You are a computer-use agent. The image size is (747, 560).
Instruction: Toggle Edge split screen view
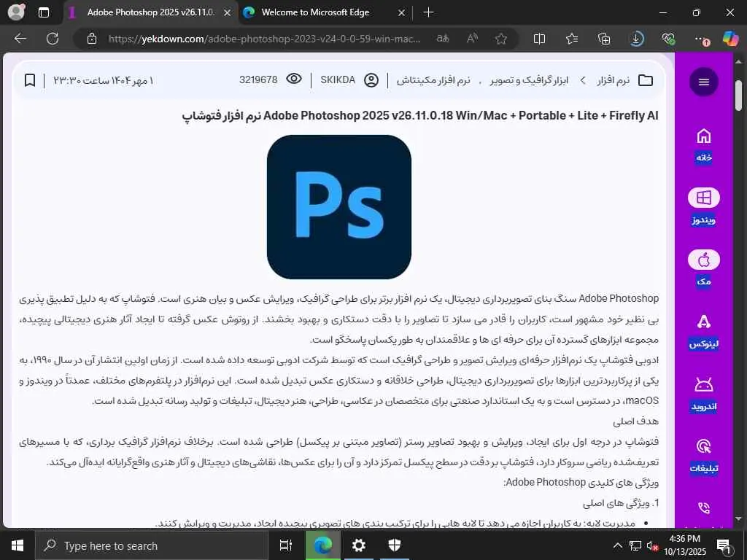point(539,39)
